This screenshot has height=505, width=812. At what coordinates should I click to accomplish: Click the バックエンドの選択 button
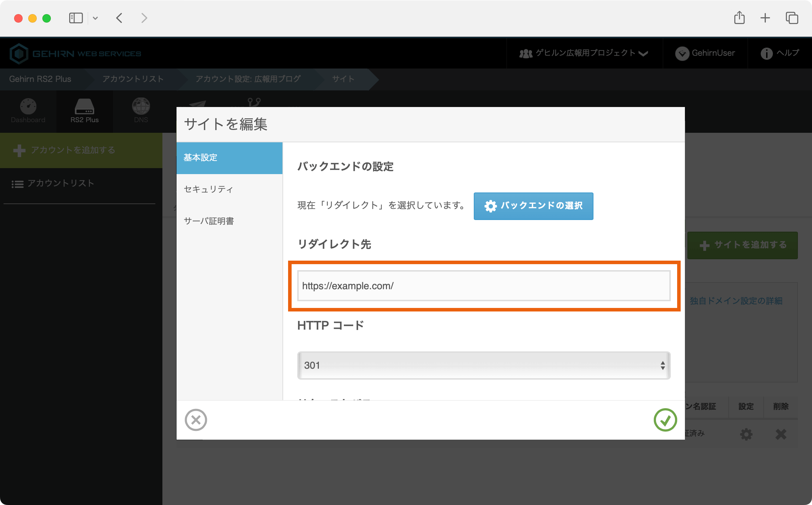(533, 206)
